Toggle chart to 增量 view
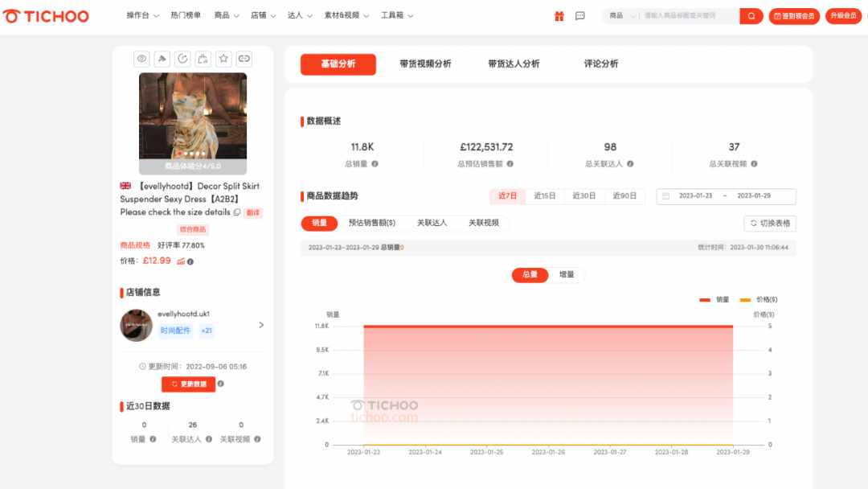 tap(567, 275)
